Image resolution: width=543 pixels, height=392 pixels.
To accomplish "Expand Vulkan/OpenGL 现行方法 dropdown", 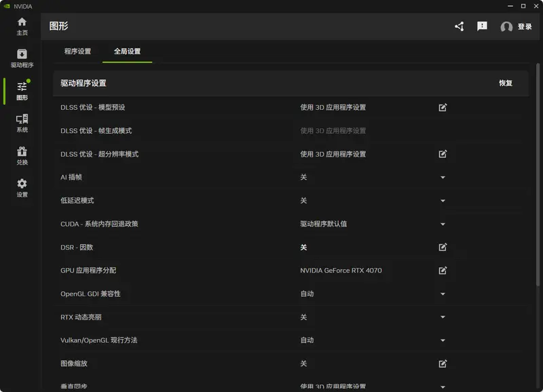I will [x=443, y=340].
